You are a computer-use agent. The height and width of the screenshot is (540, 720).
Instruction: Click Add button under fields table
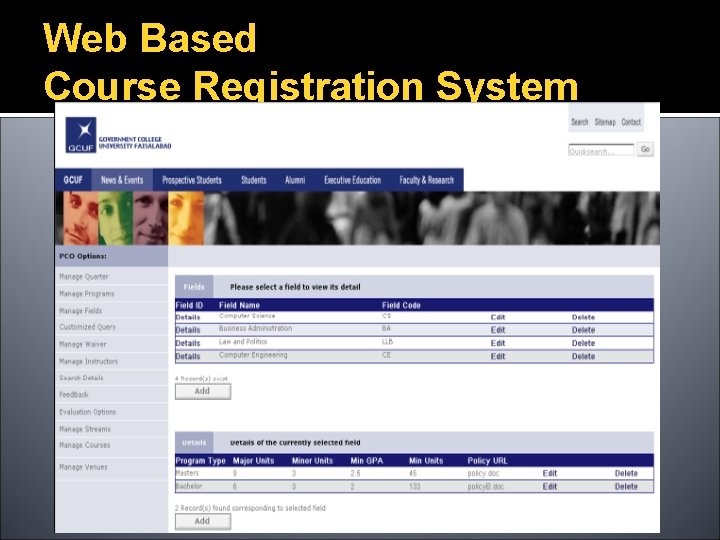point(202,391)
